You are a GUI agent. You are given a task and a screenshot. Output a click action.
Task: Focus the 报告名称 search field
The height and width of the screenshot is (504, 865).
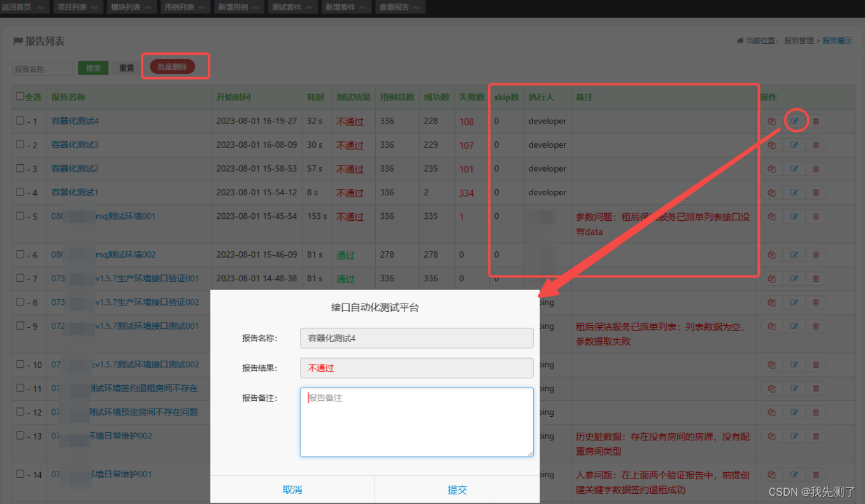tap(43, 69)
